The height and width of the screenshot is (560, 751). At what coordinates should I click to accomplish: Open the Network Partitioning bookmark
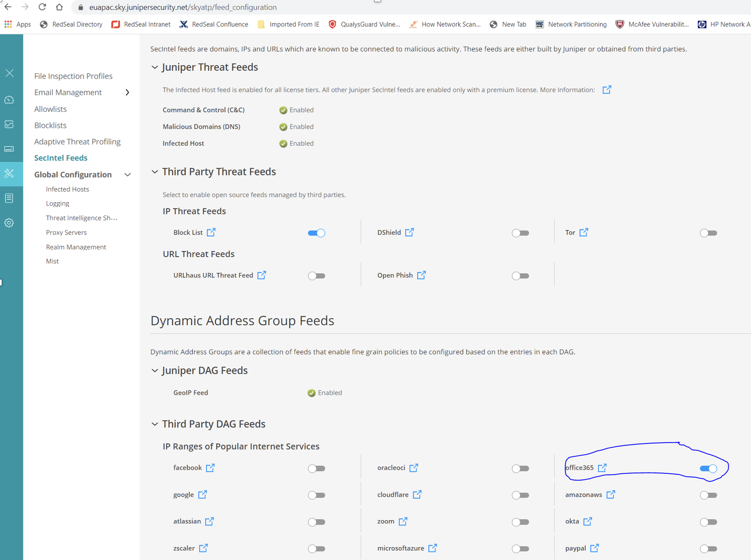point(571,24)
